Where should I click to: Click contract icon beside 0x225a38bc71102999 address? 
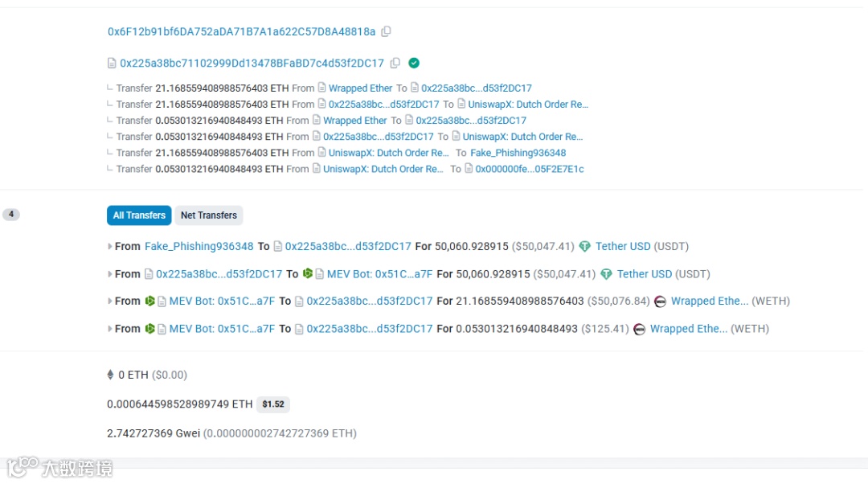[112, 64]
